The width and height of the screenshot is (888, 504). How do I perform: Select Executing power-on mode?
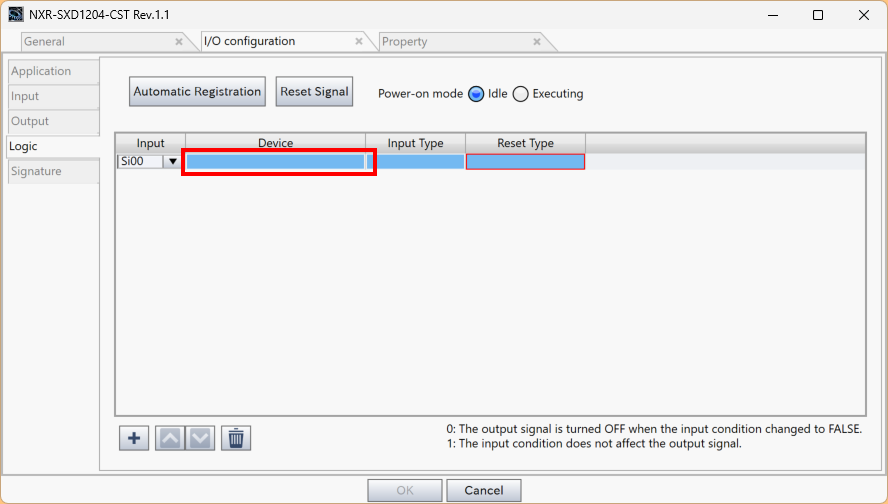point(520,94)
